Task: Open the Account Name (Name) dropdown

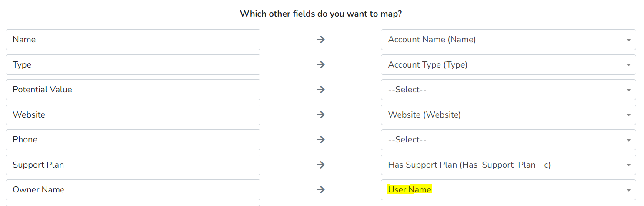Action: click(508, 40)
